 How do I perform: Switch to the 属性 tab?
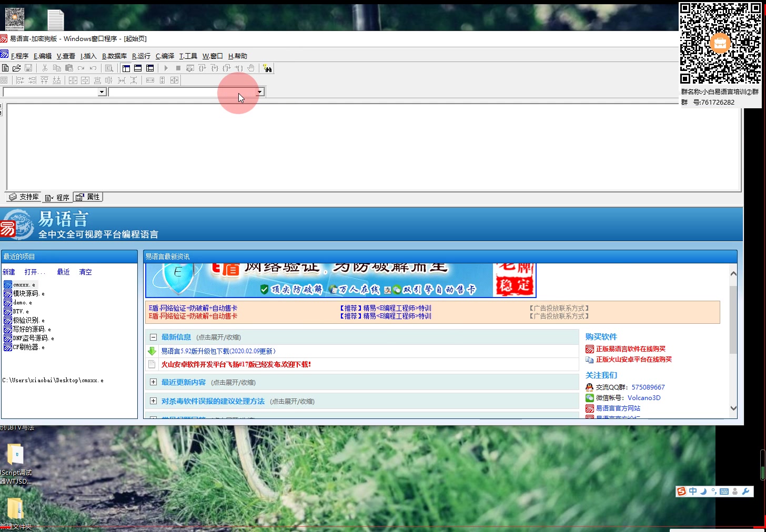88,197
